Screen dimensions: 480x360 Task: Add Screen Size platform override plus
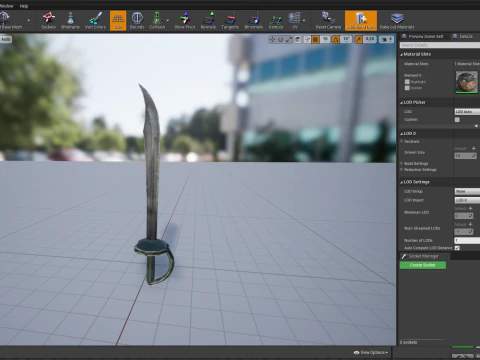(x=474, y=148)
